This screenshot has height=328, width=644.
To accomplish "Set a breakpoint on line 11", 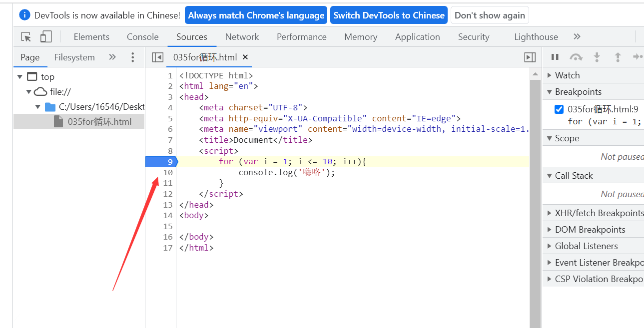I will click(167, 183).
